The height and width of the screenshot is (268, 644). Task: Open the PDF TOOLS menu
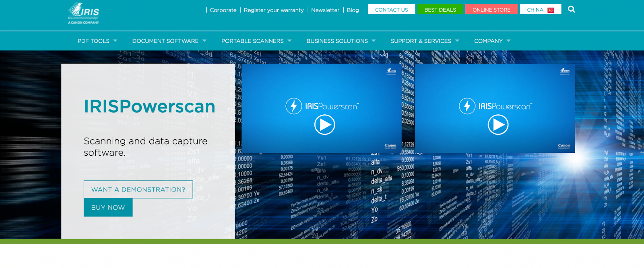93,41
